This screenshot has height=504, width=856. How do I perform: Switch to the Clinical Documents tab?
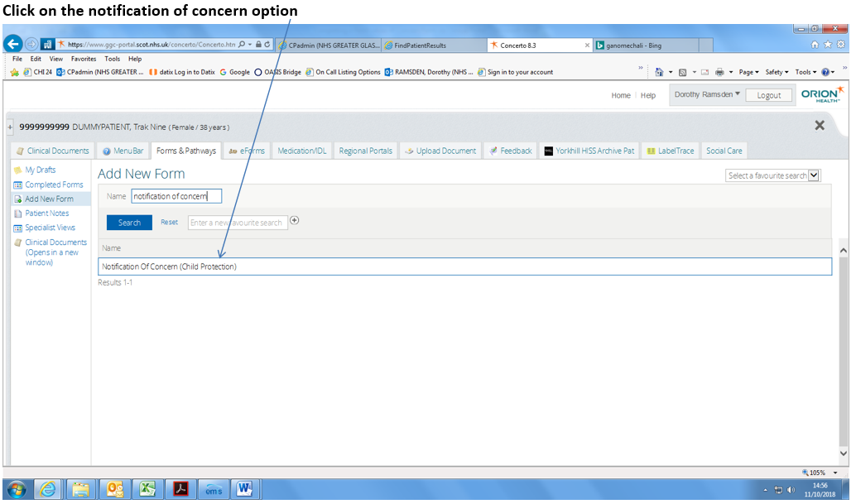(53, 151)
